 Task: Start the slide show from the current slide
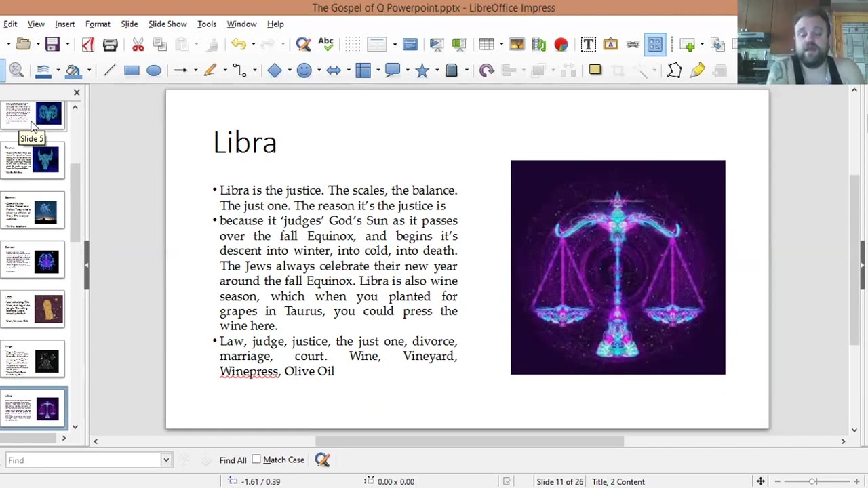459,45
